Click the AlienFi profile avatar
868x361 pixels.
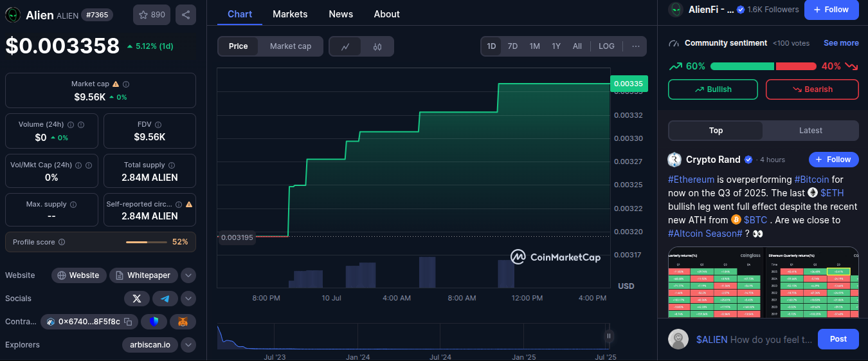676,10
